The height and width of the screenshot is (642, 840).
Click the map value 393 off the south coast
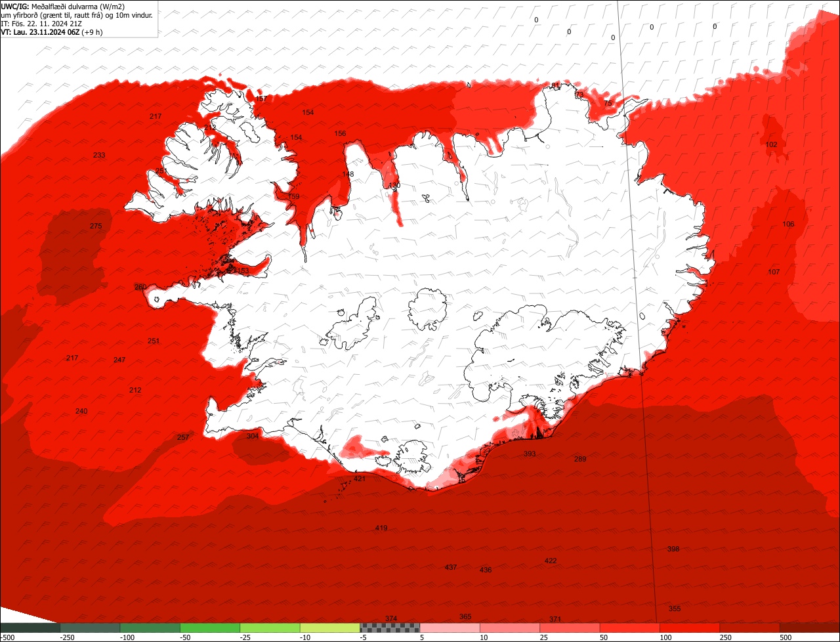pos(530,454)
